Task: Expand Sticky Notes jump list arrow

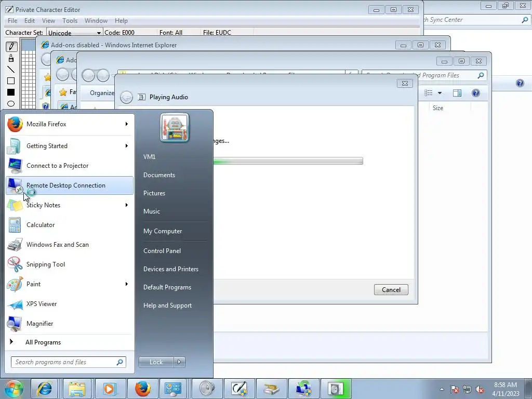Action: pos(127,205)
